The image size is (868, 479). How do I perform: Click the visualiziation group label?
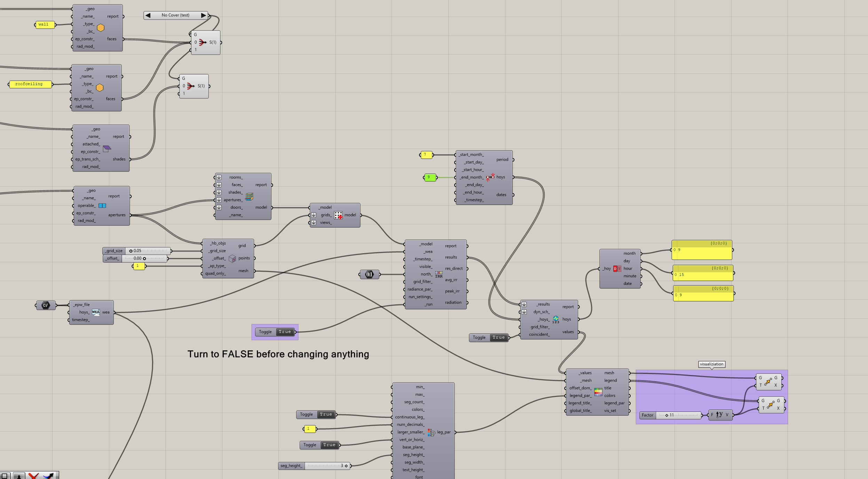pos(711,364)
